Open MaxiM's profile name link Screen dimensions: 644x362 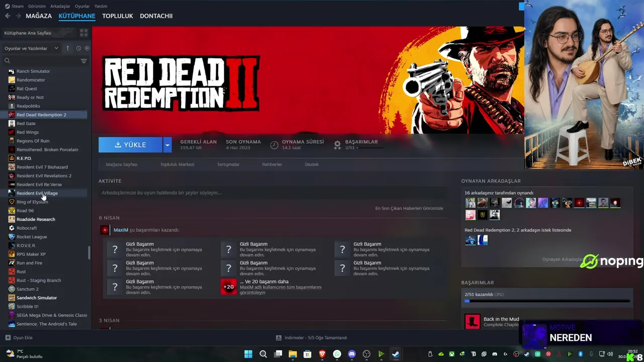121,230
